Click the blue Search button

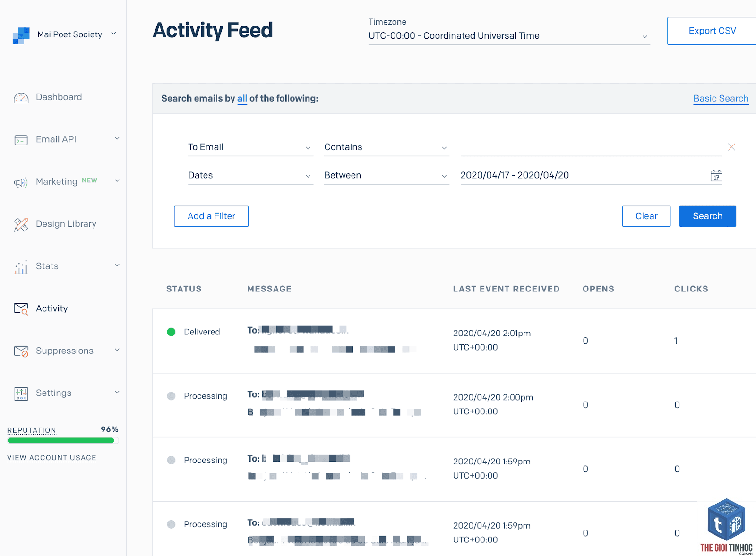[707, 216]
